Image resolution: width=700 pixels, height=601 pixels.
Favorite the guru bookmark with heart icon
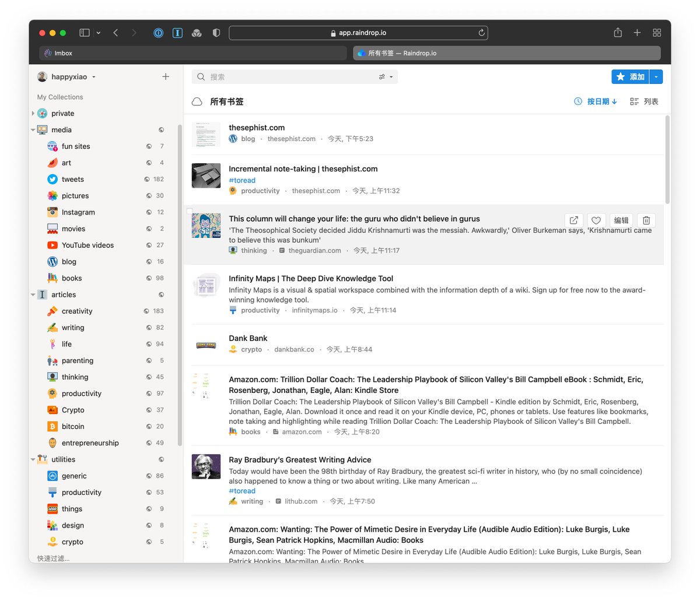click(596, 220)
